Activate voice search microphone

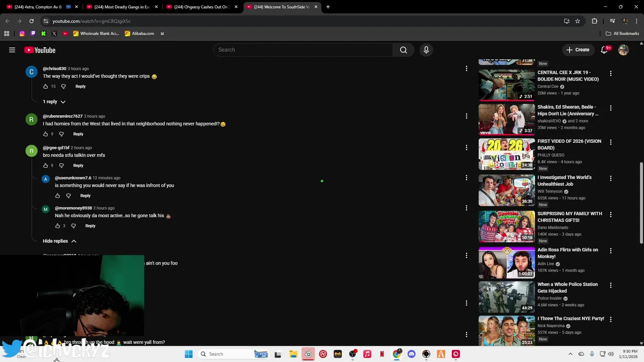(426, 50)
